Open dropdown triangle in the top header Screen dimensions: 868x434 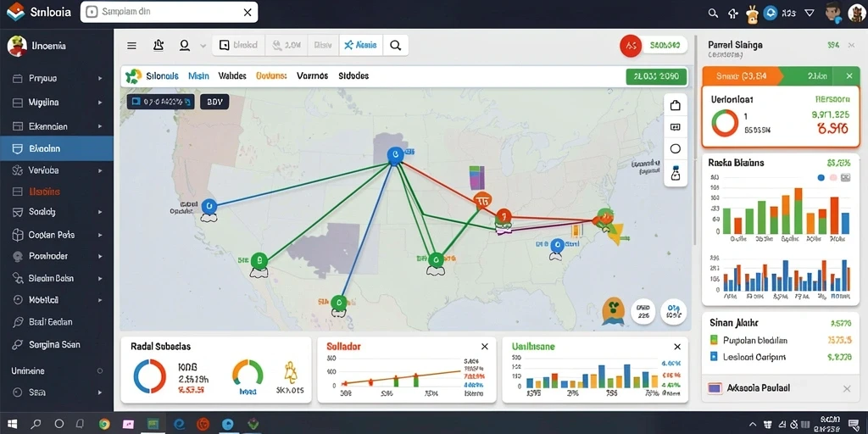coord(810,13)
